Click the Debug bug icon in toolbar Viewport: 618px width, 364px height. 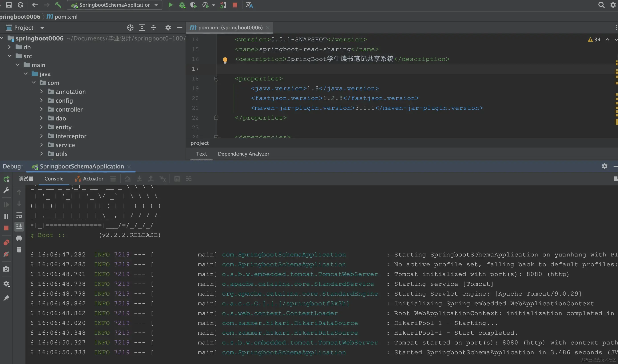[x=182, y=5]
